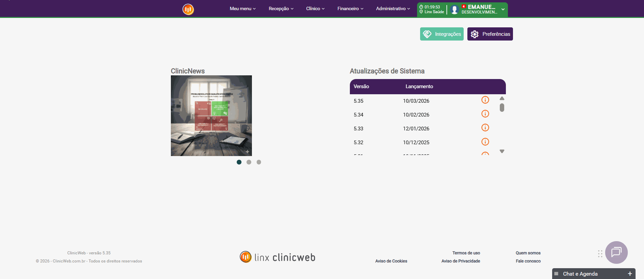The image size is (644, 279).
Task: Open Quem somos link
Action: point(528,253)
